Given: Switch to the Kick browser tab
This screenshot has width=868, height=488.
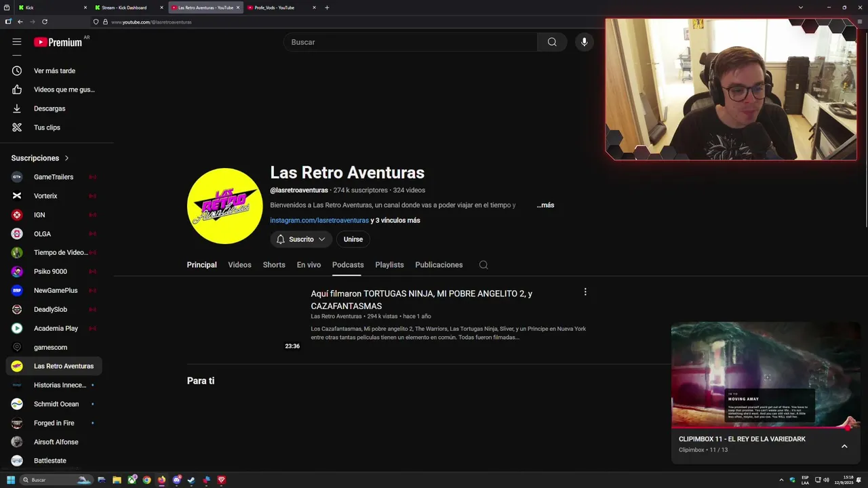Looking at the screenshot, I should point(53,7).
